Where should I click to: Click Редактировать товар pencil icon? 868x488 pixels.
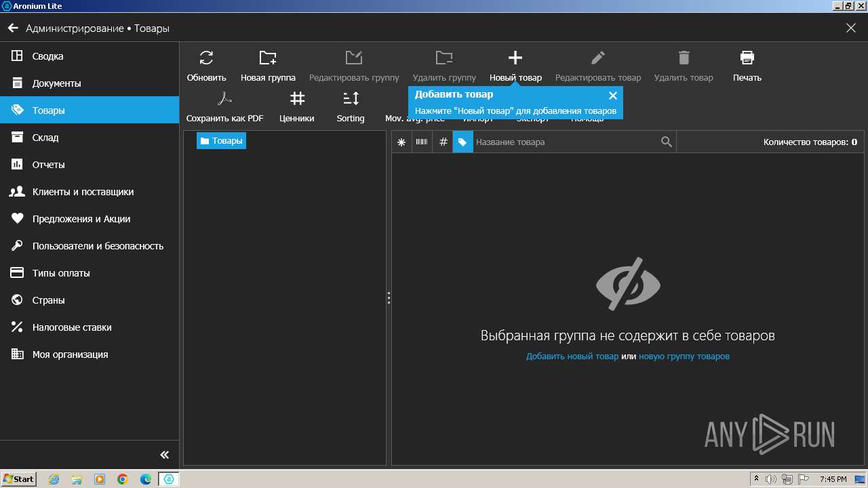point(597,58)
